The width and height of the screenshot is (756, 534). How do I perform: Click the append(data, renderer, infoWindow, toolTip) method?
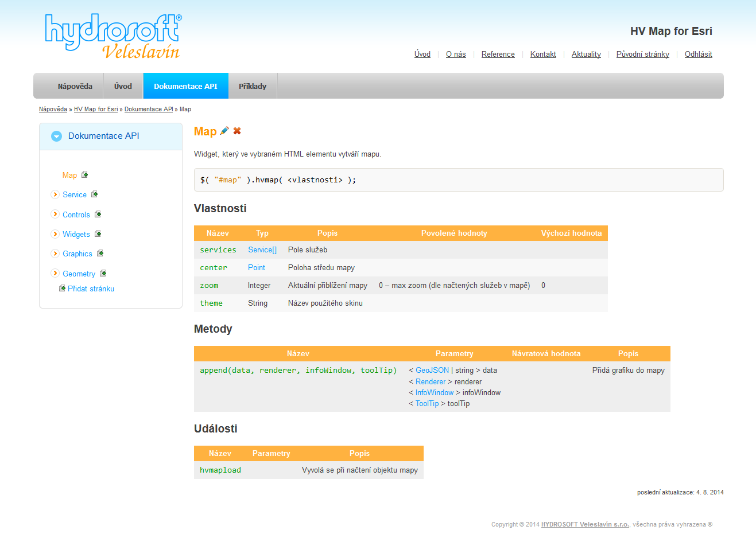298,370
